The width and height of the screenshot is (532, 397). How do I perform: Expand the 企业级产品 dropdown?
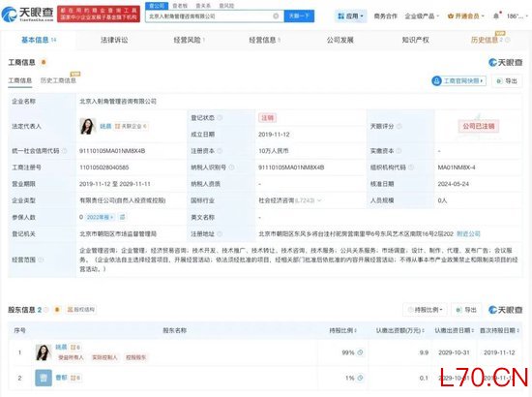click(422, 15)
